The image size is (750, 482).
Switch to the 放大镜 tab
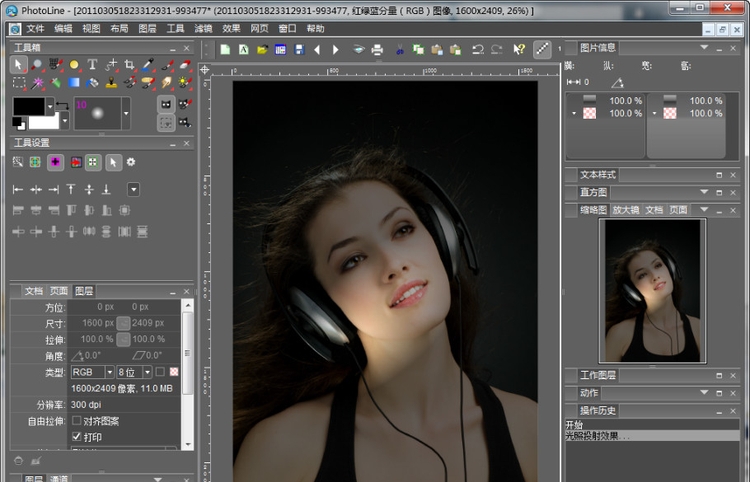624,210
